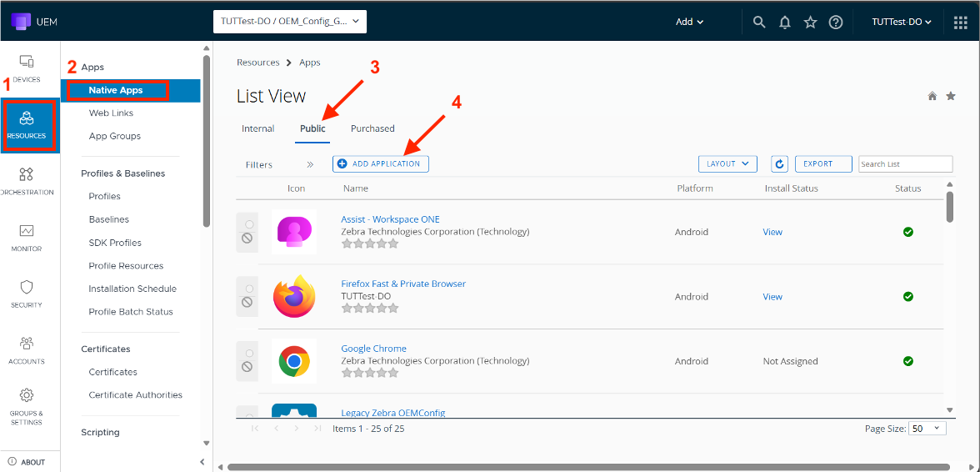Open the Security shield section
Screen dimensions: 980x472
point(26,293)
